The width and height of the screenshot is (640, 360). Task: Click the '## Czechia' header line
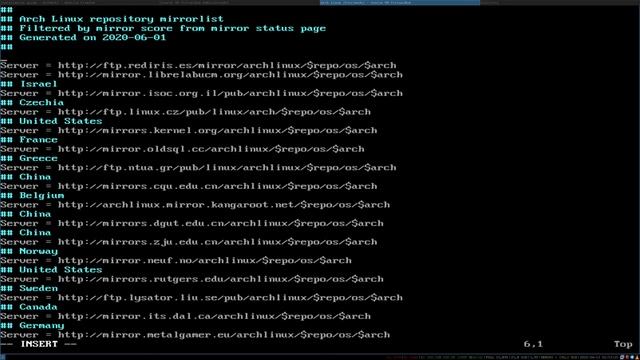tap(32, 102)
